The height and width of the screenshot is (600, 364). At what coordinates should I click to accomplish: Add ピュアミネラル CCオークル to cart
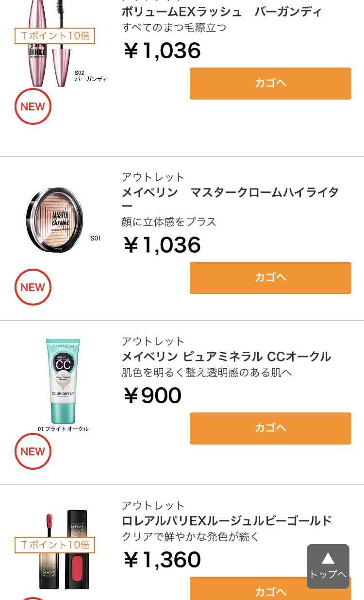click(270, 429)
